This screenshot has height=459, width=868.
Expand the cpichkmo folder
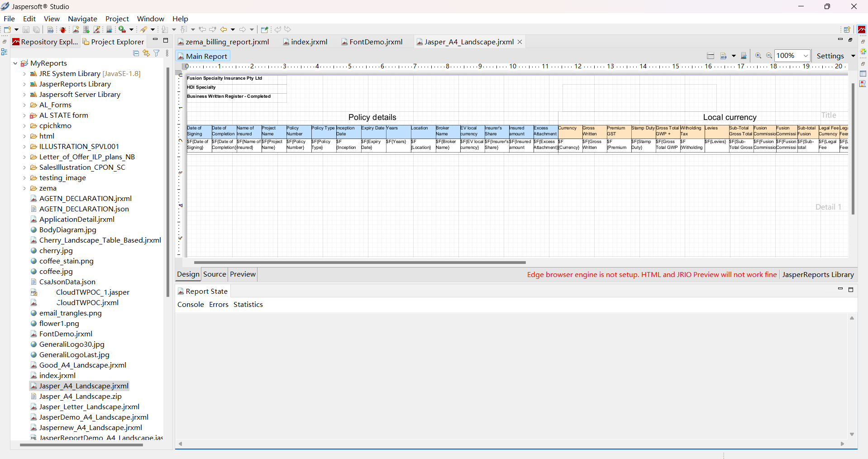coord(24,126)
